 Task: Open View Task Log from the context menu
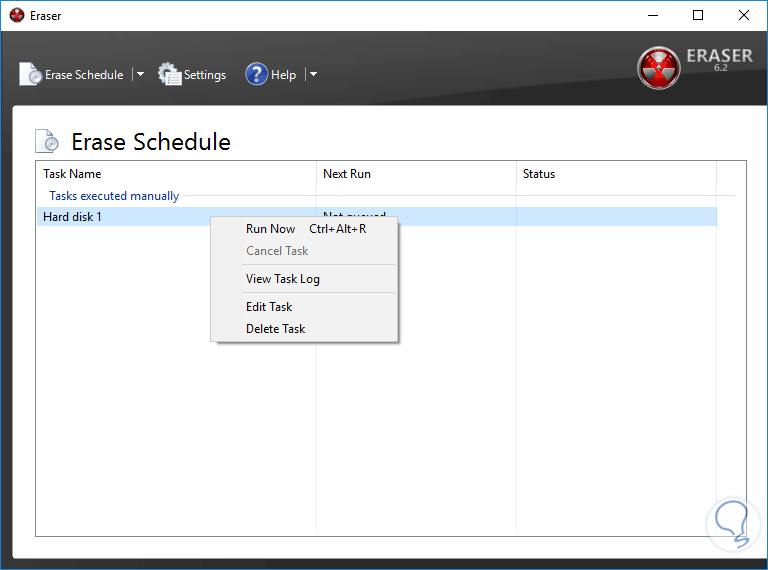(305, 279)
